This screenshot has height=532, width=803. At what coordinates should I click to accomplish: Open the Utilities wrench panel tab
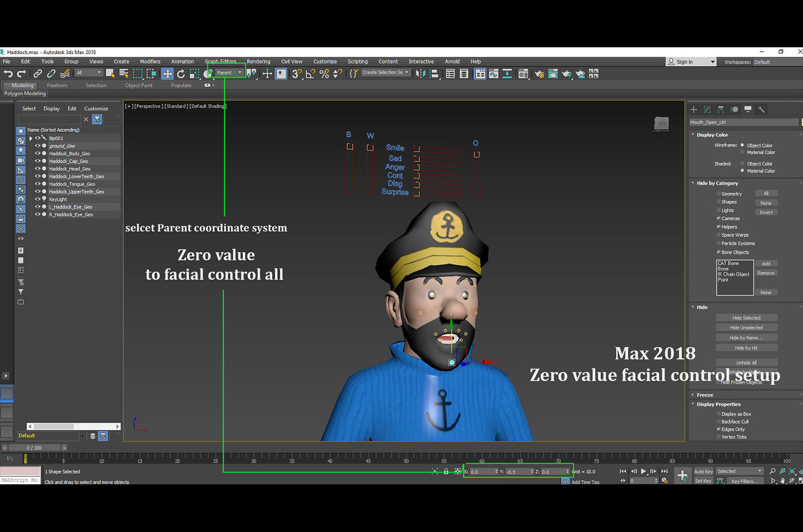coord(761,109)
